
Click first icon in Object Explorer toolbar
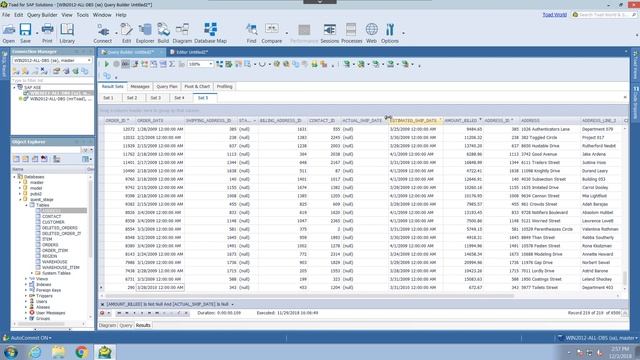(16, 159)
